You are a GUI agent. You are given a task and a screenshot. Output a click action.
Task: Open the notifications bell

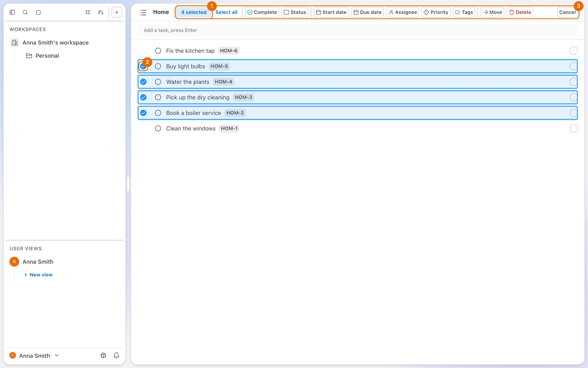pyautogui.click(x=116, y=355)
